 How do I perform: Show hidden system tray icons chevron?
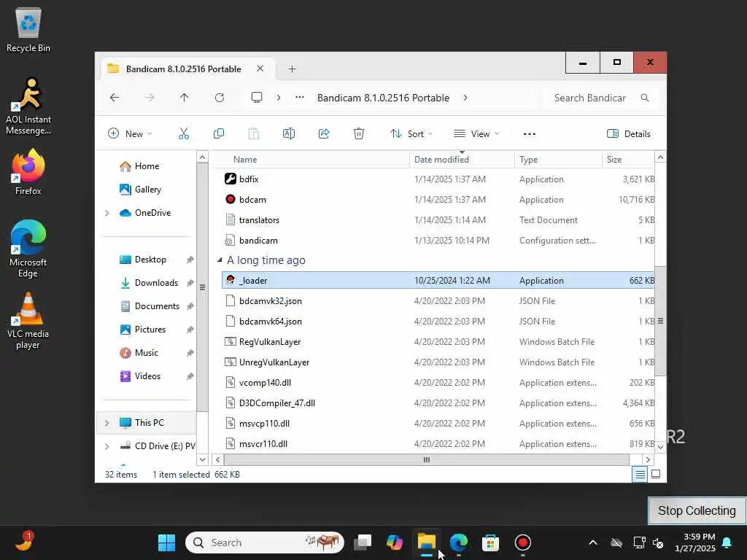click(x=593, y=542)
